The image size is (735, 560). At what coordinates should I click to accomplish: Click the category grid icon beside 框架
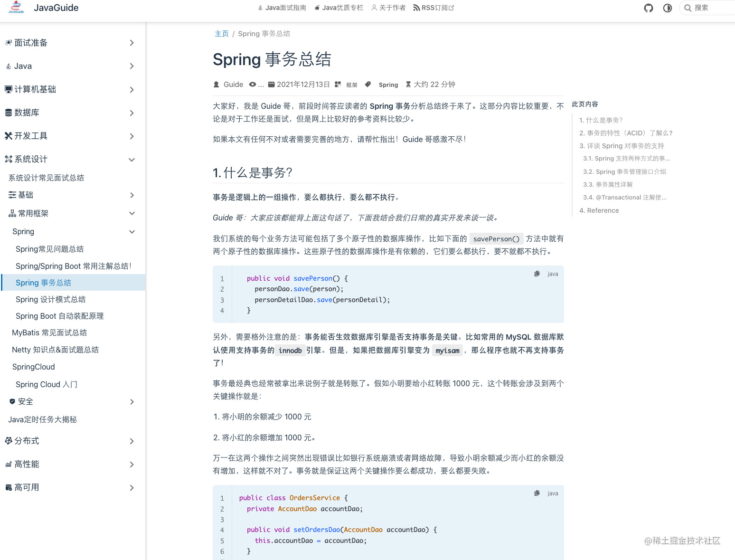pos(338,85)
